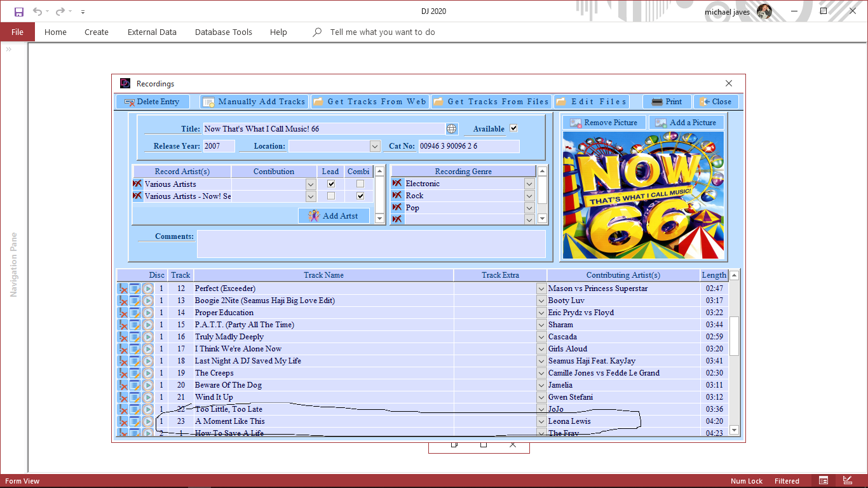Image resolution: width=868 pixels, height=488 pixels.
Task: Click the globe icon beside Title field
Action: point(452,129)
